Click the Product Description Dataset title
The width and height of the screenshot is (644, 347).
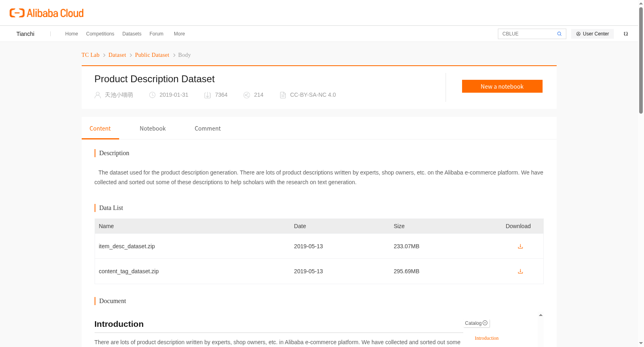(155, 79)
